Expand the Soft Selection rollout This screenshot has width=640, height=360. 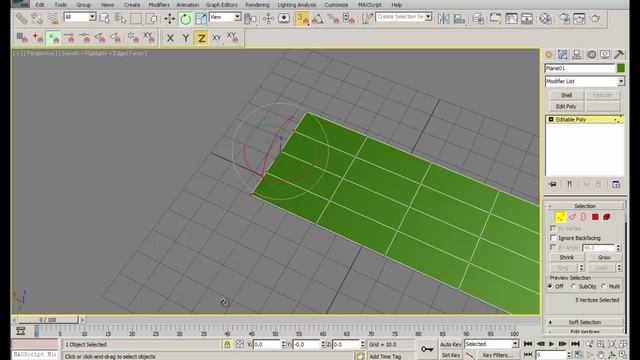pyautogui.click(x=584, y=322)
